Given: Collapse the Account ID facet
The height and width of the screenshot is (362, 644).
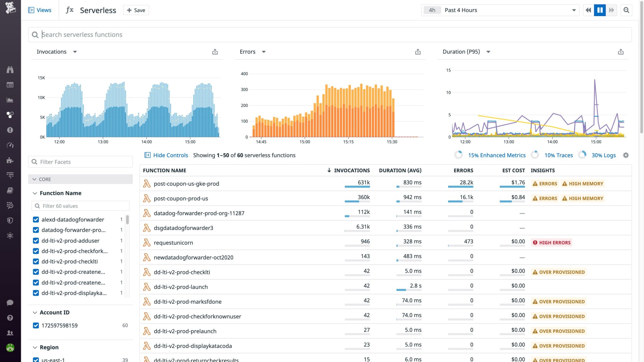Looking at the screenshot, I should (x=35, y=313).
